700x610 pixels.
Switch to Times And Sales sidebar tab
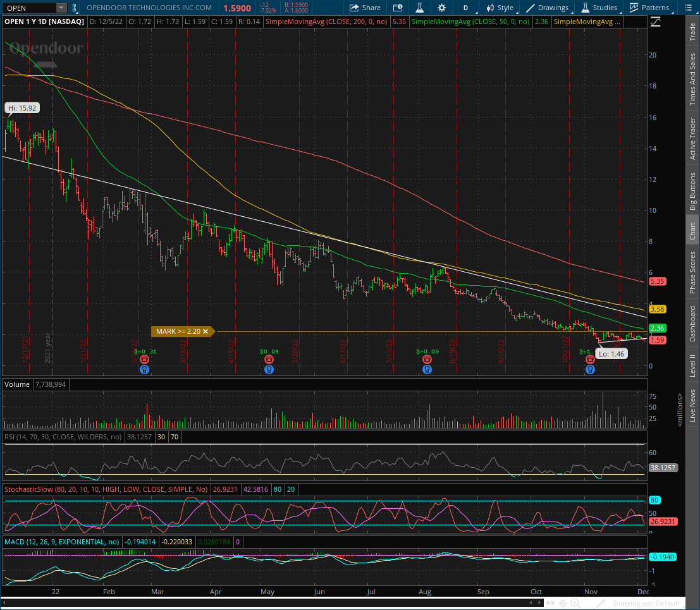pyautogui.click(x=692, y=79)
